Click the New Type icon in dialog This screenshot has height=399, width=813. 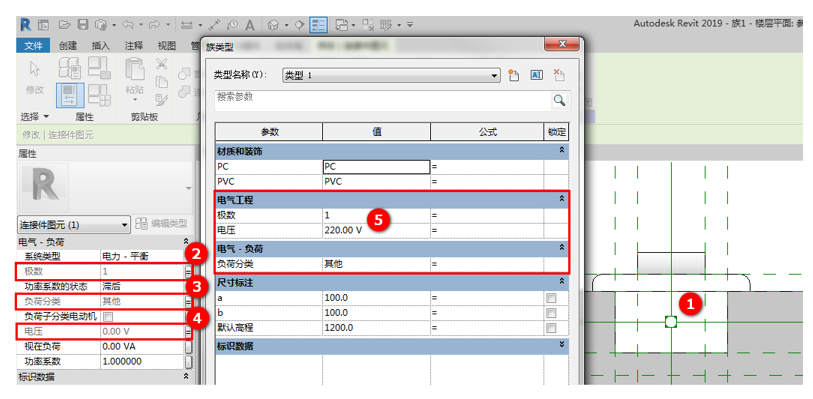513,75
